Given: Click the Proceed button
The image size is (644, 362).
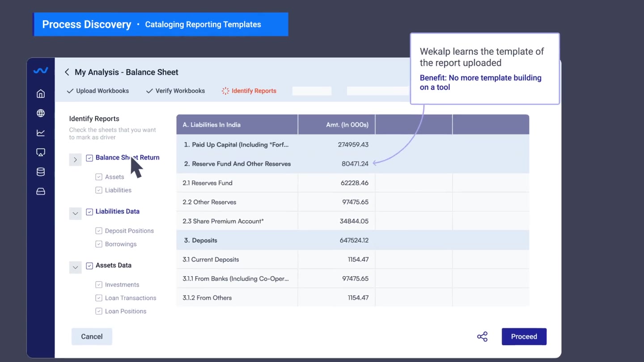Looking at the screenshot, I should (524, 337).
